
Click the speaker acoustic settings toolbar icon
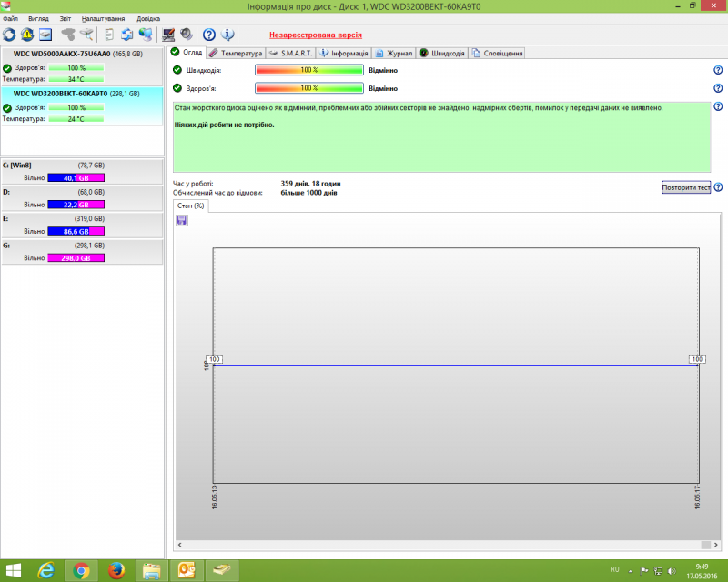(x=187, y=35)
